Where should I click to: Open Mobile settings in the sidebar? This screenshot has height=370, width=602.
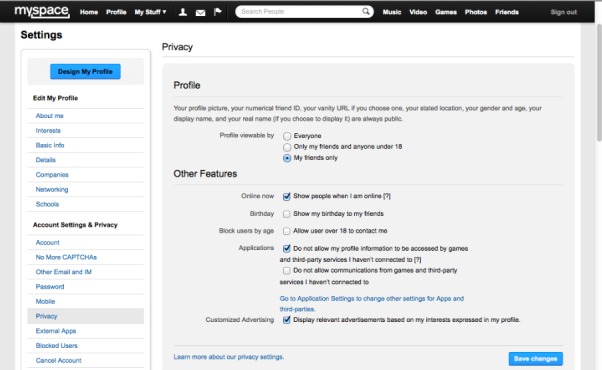45,301
